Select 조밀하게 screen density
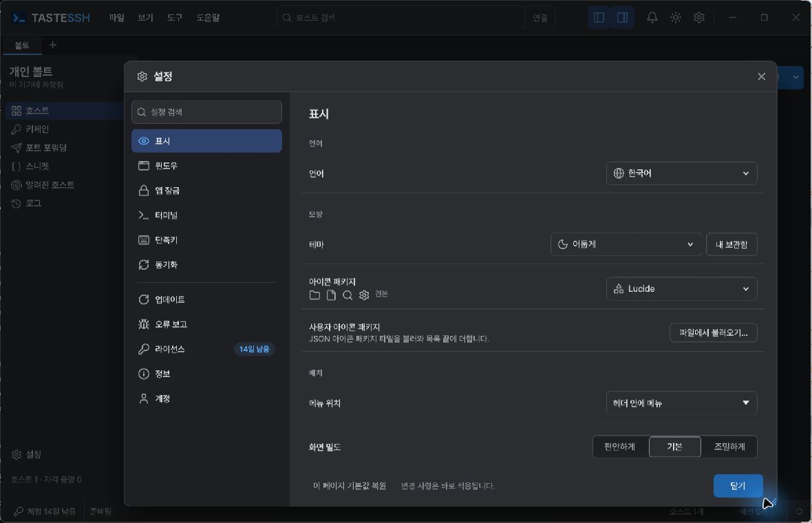 pyautogui.click(x=729, y=447)
